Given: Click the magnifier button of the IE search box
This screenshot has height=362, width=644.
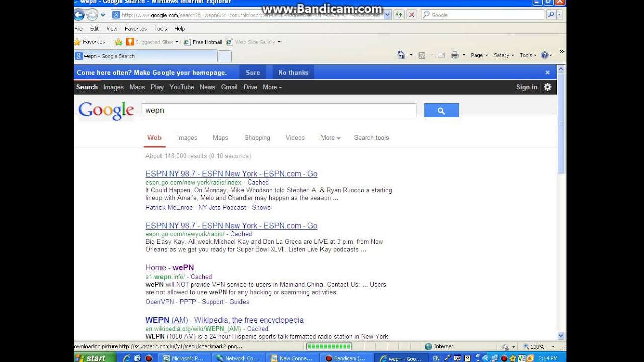Looking at the screenshot, I should [x=550, y=15].
